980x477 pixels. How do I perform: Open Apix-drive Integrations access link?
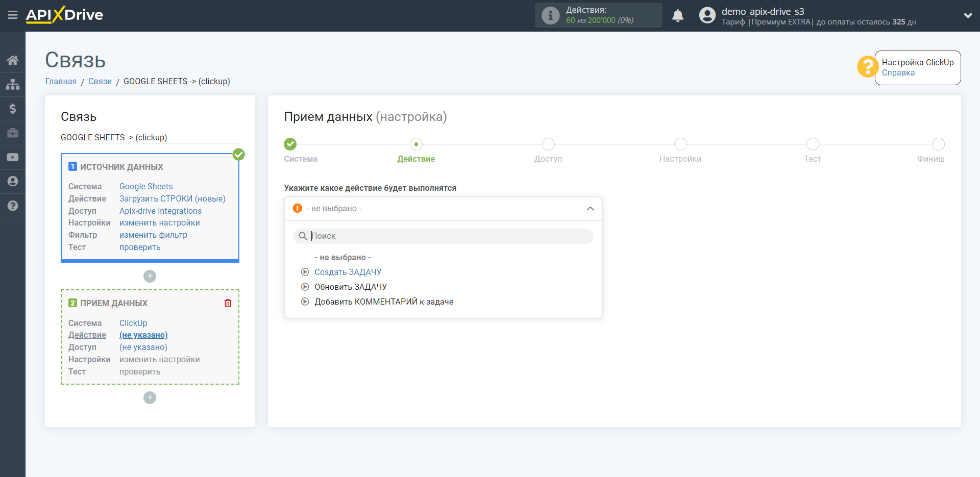160,211
